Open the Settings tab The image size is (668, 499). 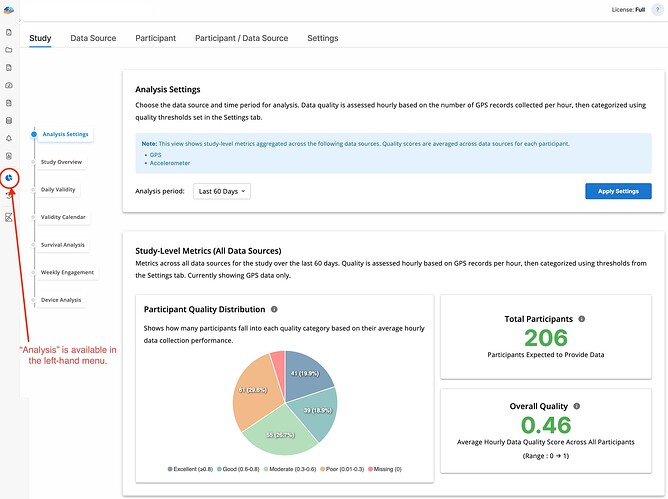point(322,38)
